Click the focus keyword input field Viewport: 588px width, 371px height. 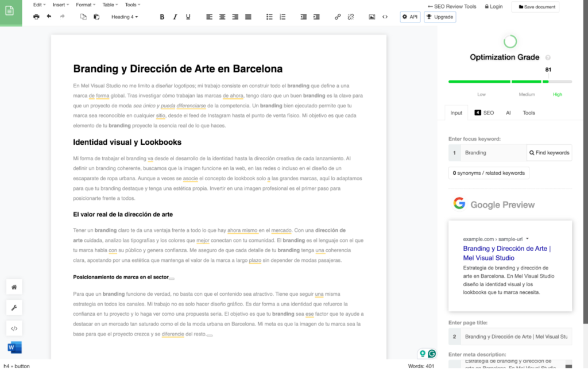click(493, 153)
